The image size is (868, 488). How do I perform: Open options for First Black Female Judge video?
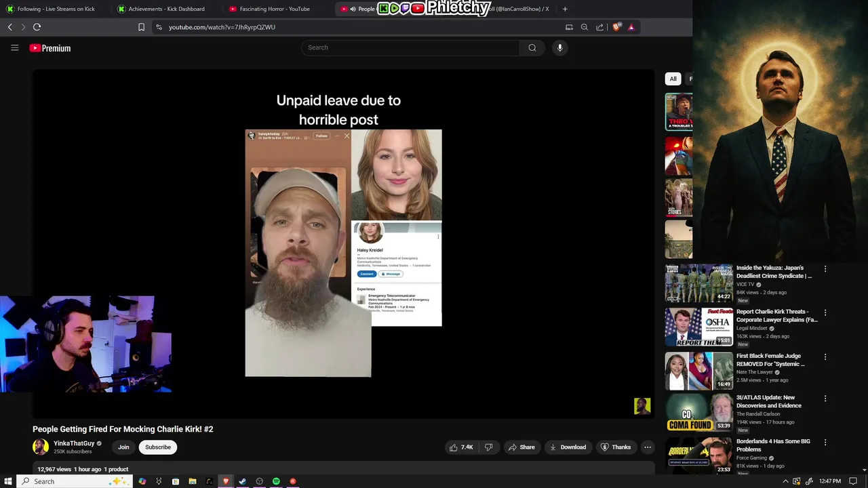click(825, 357)
